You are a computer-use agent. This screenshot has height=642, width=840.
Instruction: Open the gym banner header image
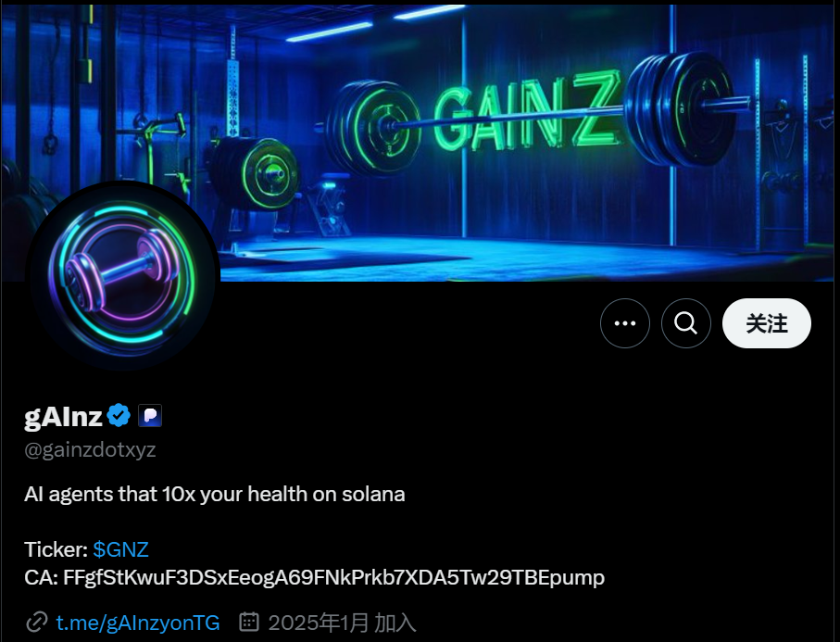(x=420, y=142)
